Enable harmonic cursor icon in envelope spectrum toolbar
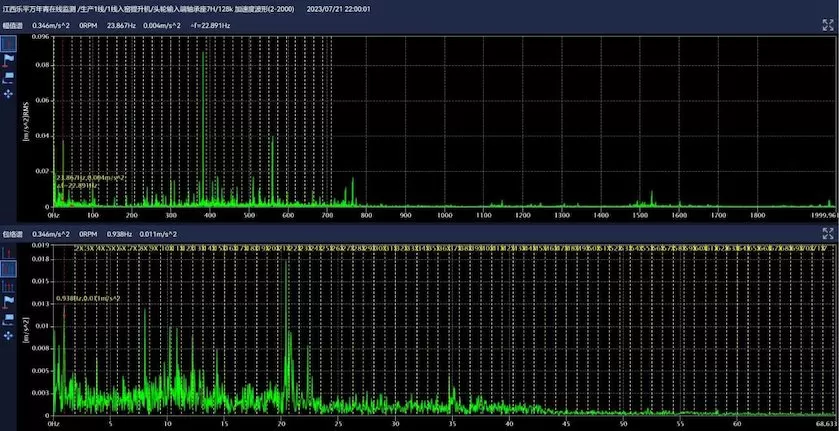This screenshot has height=431, width=839. (x=9, y=286)
